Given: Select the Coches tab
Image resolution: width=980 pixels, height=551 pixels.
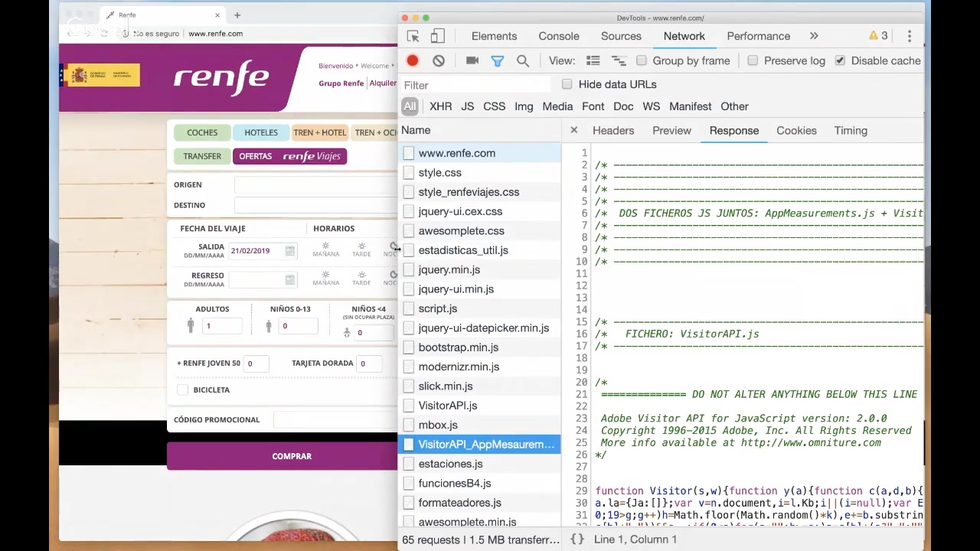Looking at the screenshot, I should pos(202,132).
